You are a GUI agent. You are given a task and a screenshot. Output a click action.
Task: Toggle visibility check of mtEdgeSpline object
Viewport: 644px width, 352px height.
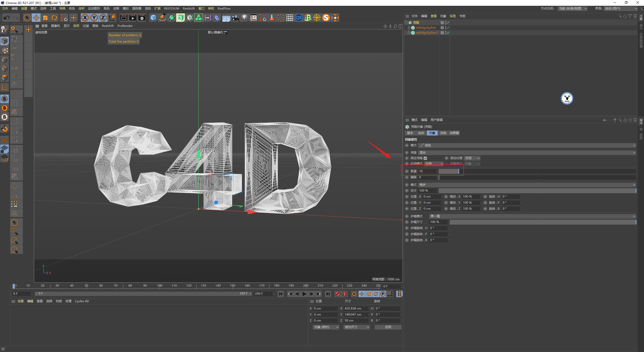[x=448, y=28]
